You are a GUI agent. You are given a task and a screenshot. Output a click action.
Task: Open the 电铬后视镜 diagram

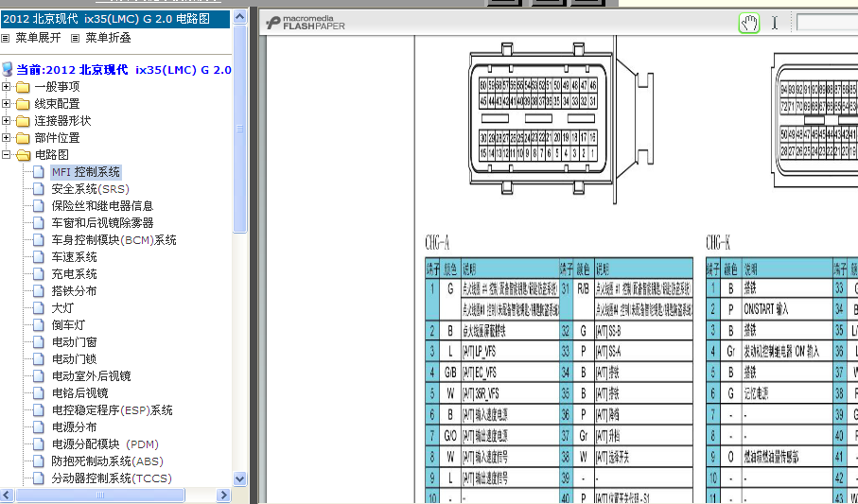79,393
